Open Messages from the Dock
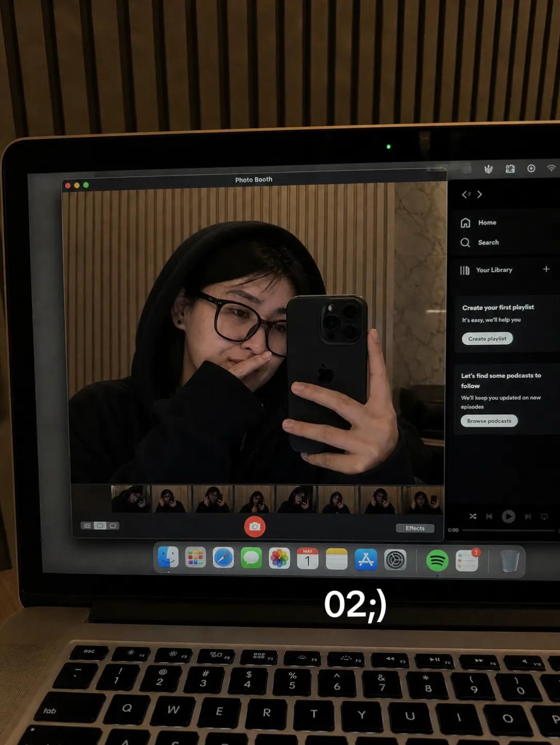 (251, 558)
